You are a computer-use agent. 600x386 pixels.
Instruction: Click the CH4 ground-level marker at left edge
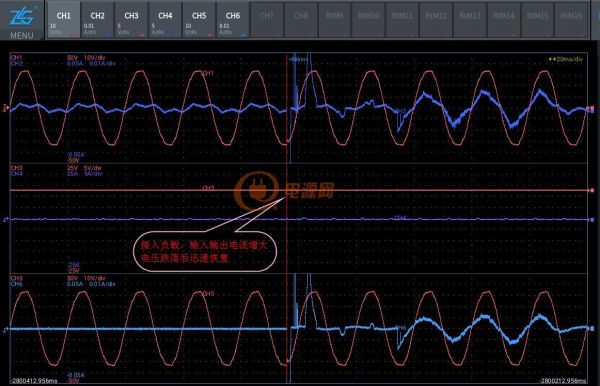coord(6,220)
